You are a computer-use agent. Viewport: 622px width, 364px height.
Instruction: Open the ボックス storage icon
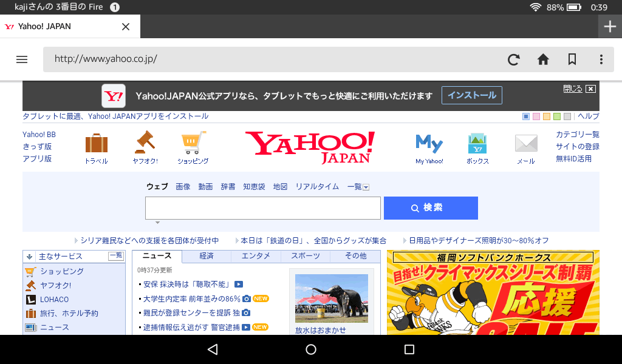[x=477, y=144]
